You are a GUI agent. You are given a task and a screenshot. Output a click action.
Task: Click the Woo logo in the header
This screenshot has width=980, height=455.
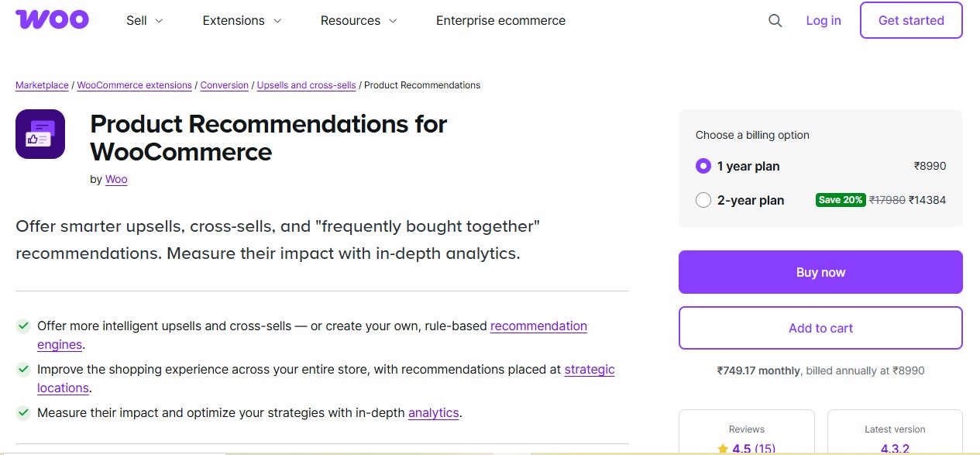click(x=52, y=19)
